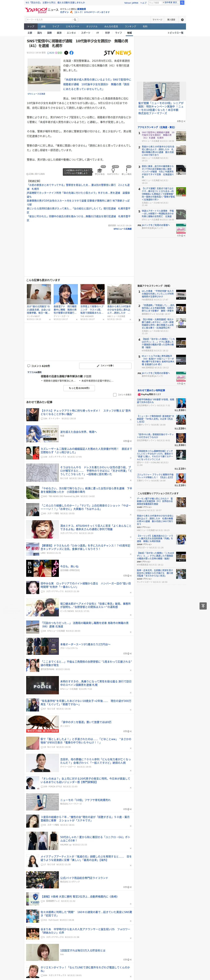Viewport: 210px width, 980px height.
Task: Click the マイページ button
Action: pos(157,20)
